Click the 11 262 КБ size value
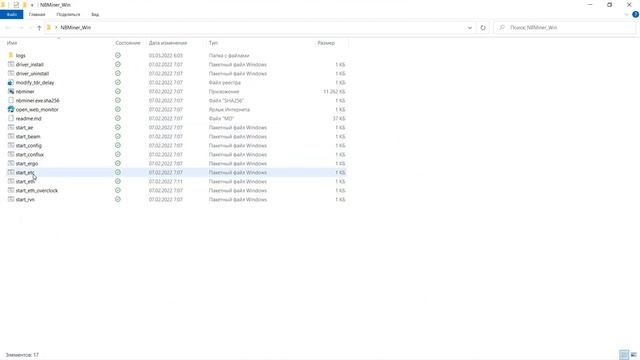This screenshot has width=640, height=360. pyautogui.click(x=334, y=91)
